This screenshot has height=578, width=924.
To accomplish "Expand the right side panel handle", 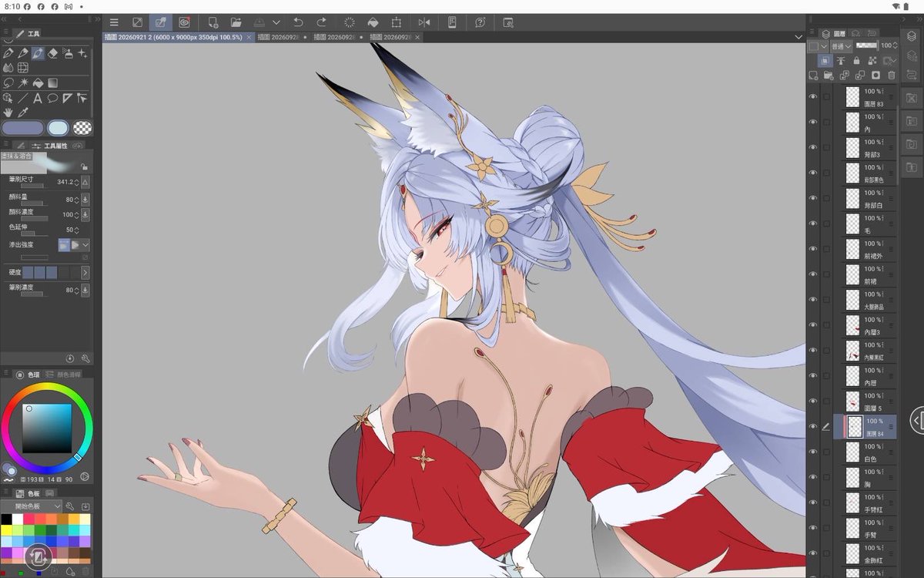I will point(916,420).
